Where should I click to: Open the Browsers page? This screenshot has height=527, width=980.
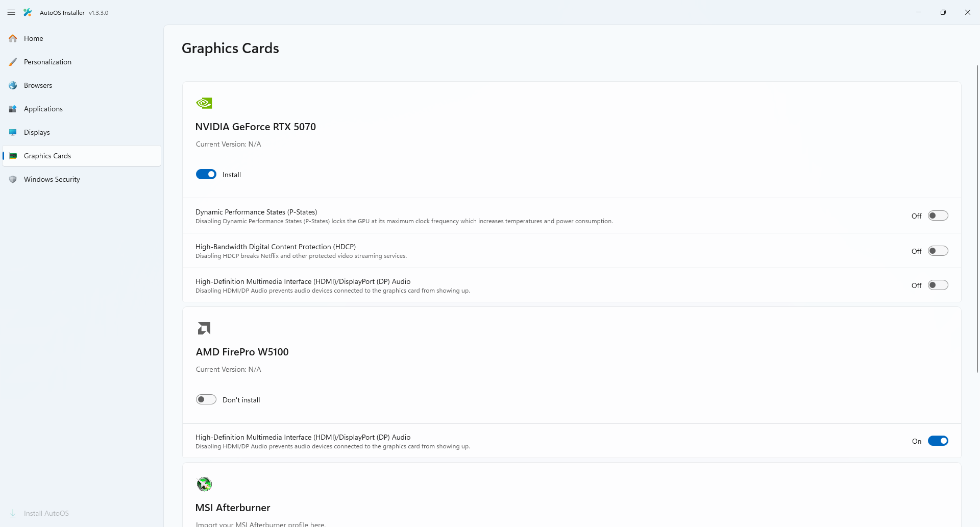pyautogui.click(x=82, y=85)
